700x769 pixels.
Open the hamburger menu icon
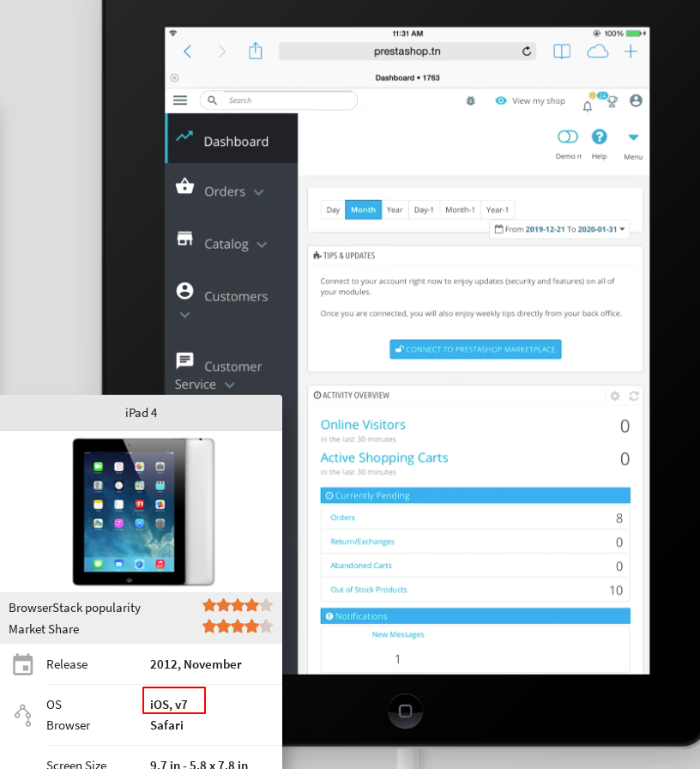[x=180, y=100]
